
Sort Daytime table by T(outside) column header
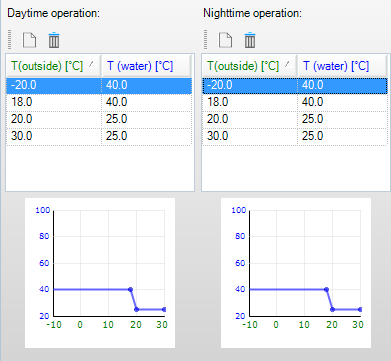(x=54, y=66)
